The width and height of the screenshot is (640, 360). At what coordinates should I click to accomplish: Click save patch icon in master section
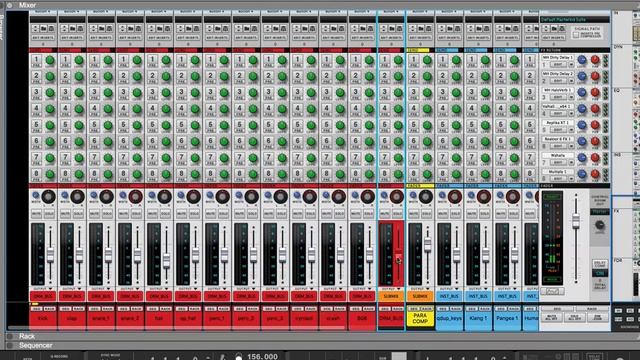tap(562, 29)
